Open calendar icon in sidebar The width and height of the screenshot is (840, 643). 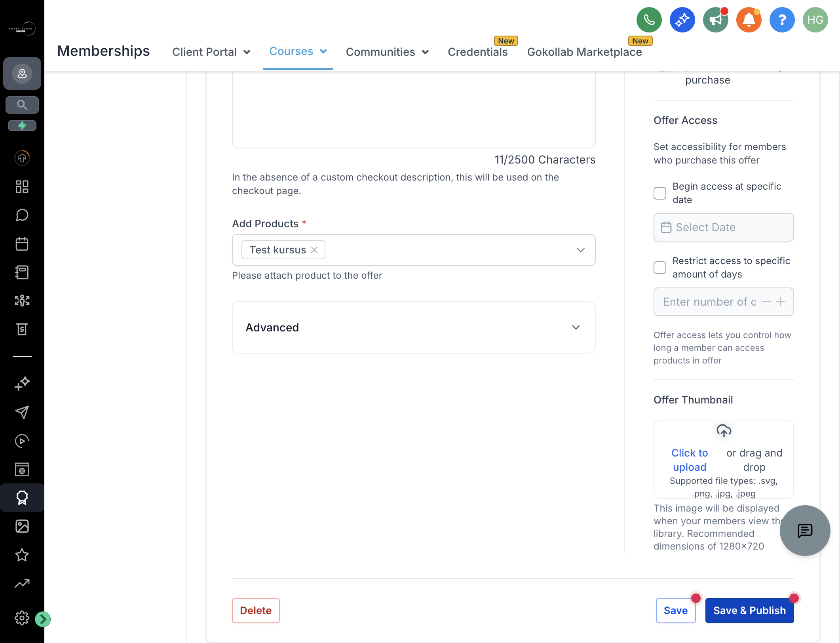point(22,244)
